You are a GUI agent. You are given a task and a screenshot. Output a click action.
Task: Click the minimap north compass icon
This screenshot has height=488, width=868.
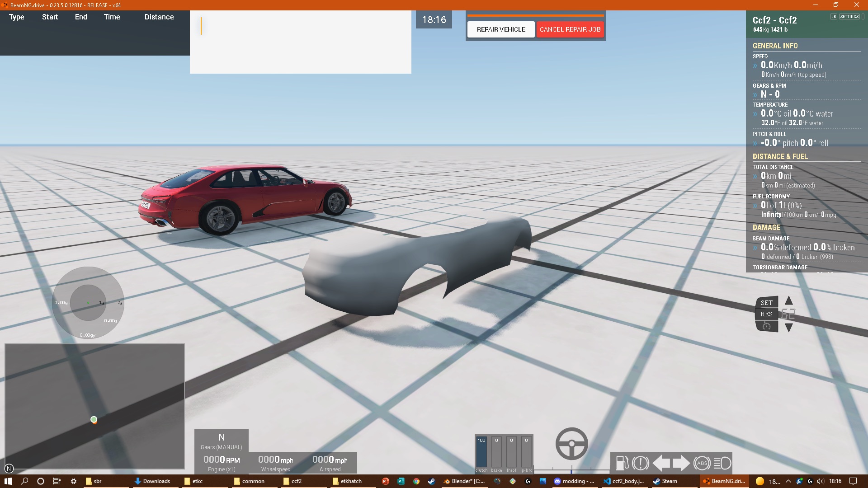point(9,469)
